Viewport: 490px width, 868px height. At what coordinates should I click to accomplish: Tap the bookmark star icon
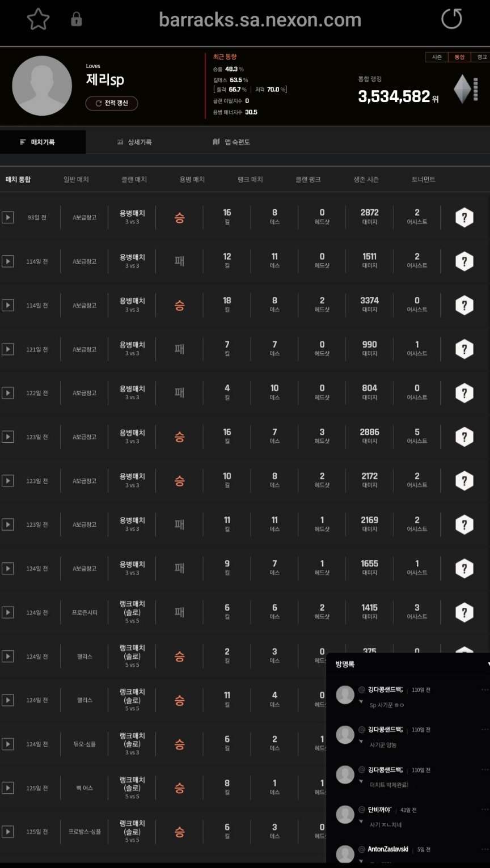39,20
